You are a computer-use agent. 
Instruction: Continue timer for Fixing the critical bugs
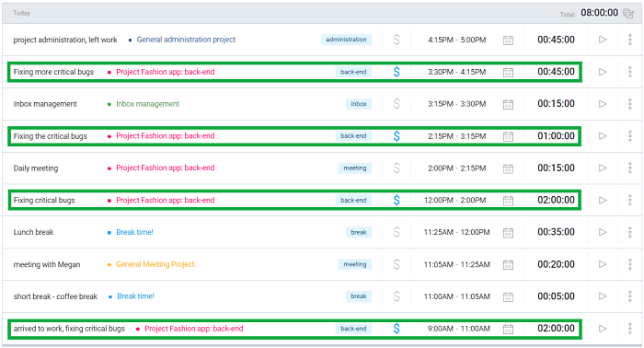tap(603, 136)
